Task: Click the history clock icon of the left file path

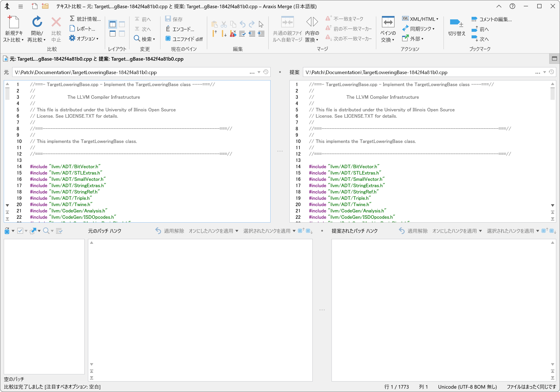Action: [x=266, y=72]
